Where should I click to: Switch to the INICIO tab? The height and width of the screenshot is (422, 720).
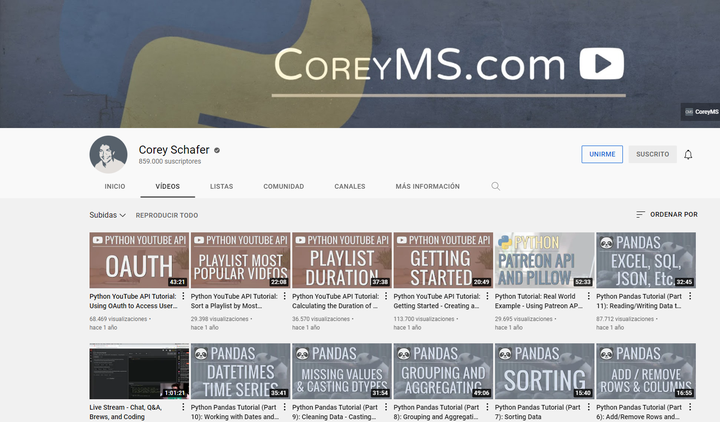[115, 186]
